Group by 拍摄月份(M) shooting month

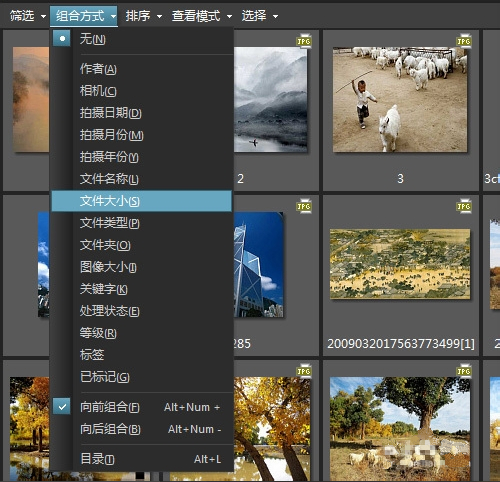142,135
